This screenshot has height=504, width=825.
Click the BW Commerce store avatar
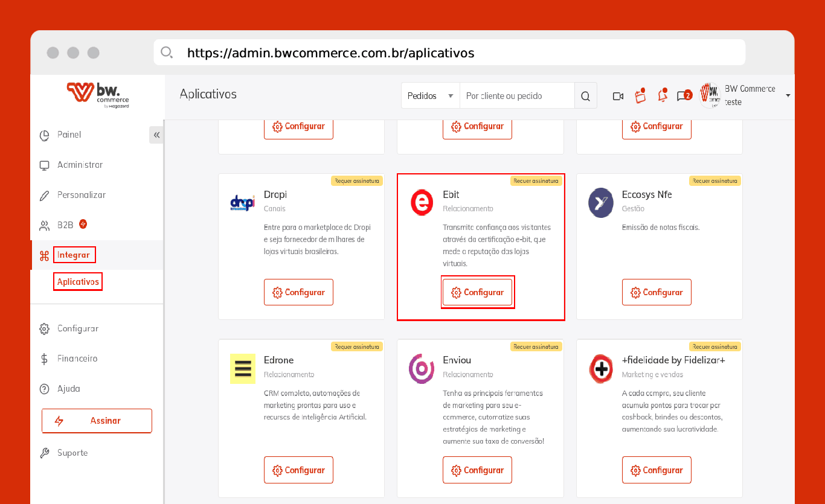point(710,95)
